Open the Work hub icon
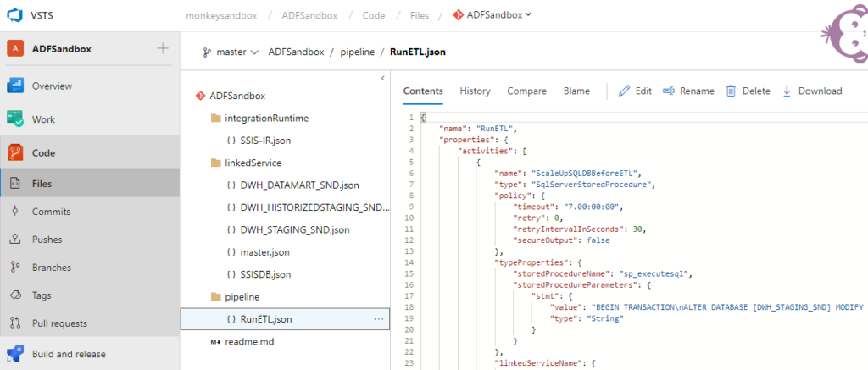This screenshot has width=868, height=370. click(x=15, y=119)
